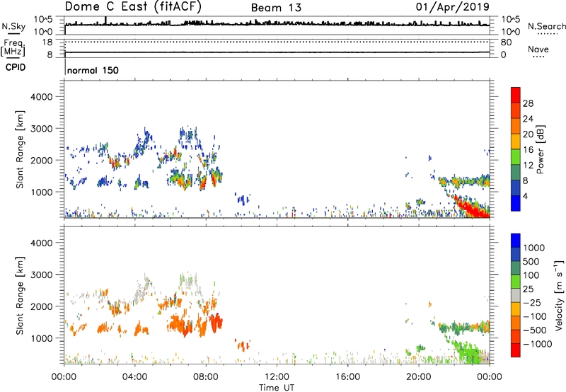Image resolution: width=566 pixels, height=392 pixels.
Task: Click the tall noise spike in the N.Sky trace
Action: 105,21
